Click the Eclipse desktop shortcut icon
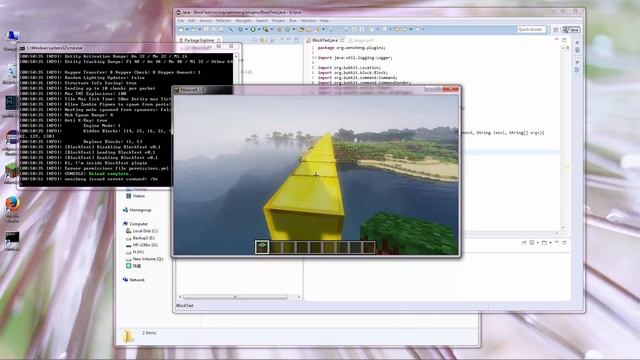Image resolution: width=640 pixels, height=360 pixels. tap(11, 138)
